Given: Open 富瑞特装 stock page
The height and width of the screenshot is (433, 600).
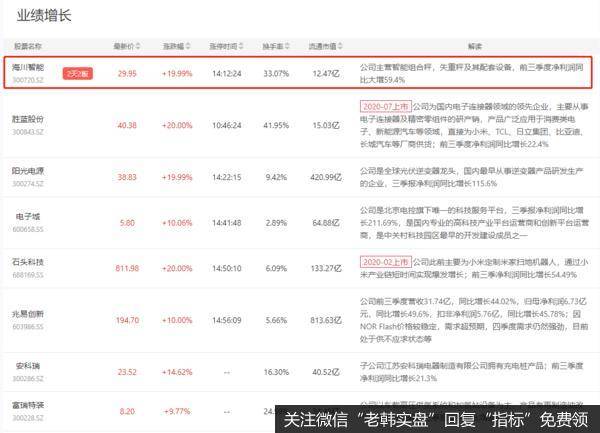Looking at the screenshot, I should click(26, 405).
